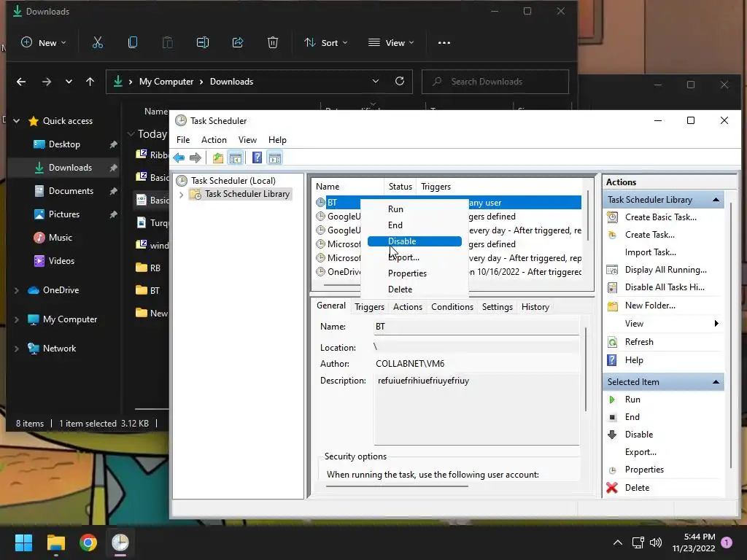Open the Sort dropdown in Downloads
Viewport: 747px width, 560px height.
tap(326, 43)
